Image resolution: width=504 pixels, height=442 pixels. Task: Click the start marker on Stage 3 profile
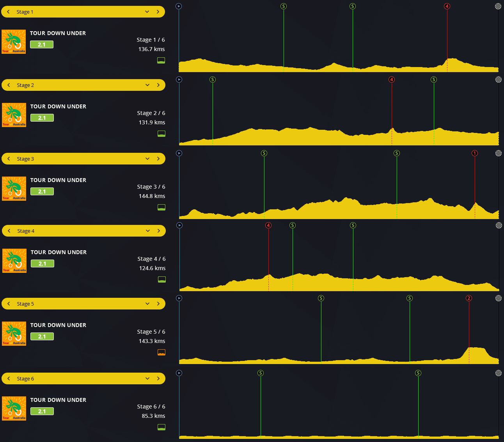[179, 153]
